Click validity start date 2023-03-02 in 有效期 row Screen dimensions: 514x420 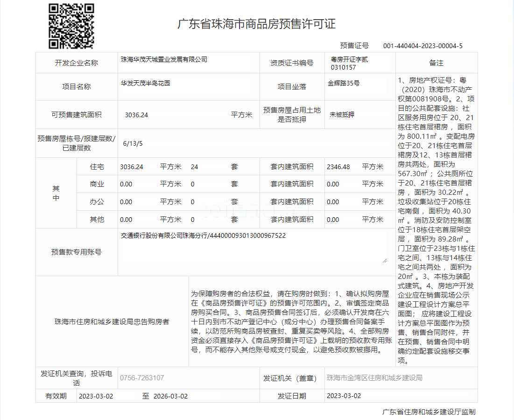(96, 396)
